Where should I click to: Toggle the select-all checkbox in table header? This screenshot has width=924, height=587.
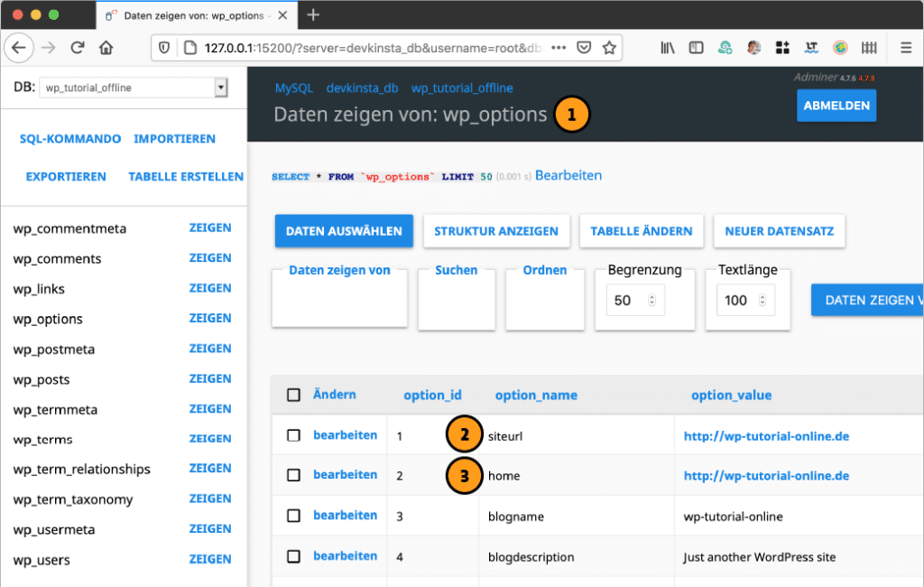[293, 395]
